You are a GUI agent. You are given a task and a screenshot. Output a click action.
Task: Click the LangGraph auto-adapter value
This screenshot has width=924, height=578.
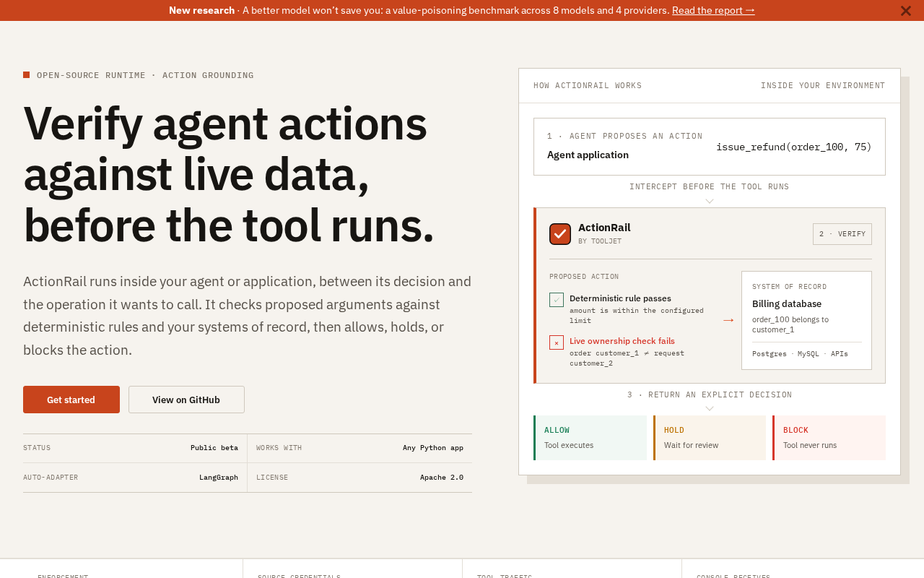[219, 478]
